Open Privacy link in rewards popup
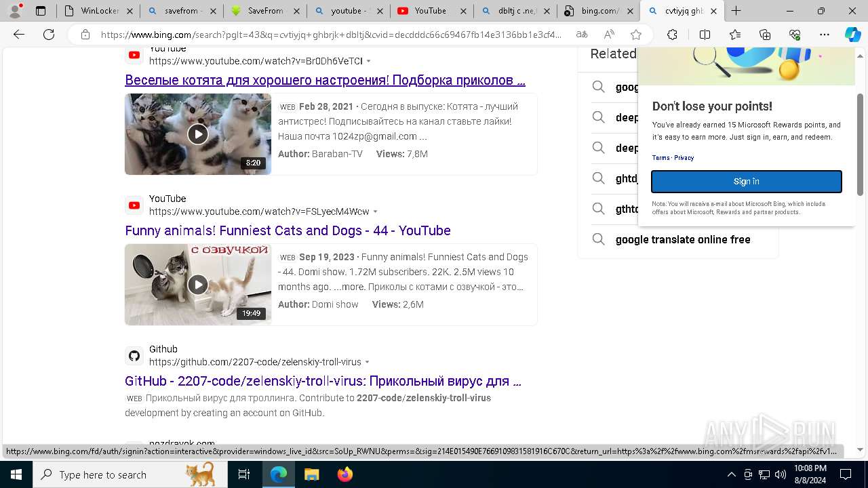The height and width of the screenshot is (488, 868). coord(684,158)
